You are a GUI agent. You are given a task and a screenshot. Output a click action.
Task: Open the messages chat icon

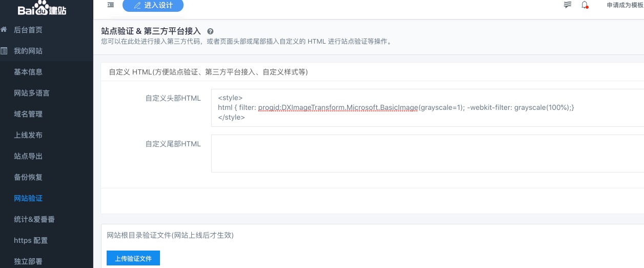tap(567, 5)
